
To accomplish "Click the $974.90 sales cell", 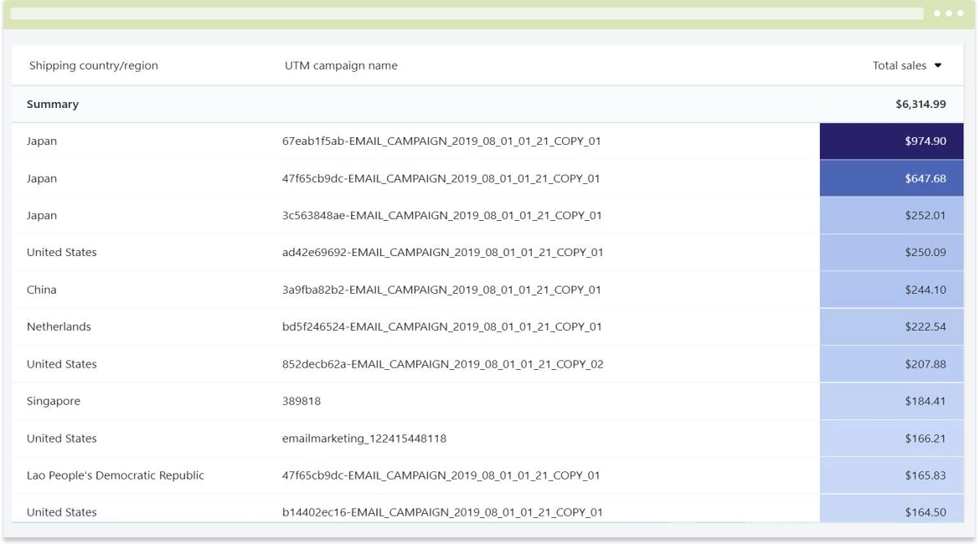I will [x=891, y=141].
